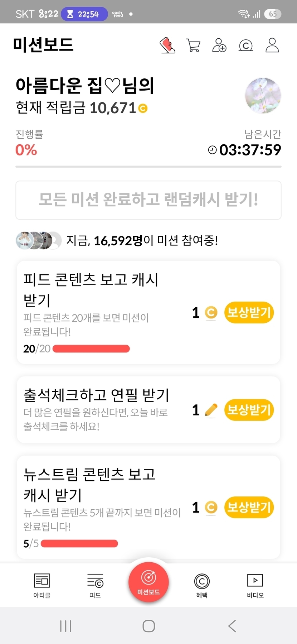Viewport: 297px width, 644px height.
Task: Tap the 피드 콘텐츠 20/20 progress bar
Action: pos(91,349)
